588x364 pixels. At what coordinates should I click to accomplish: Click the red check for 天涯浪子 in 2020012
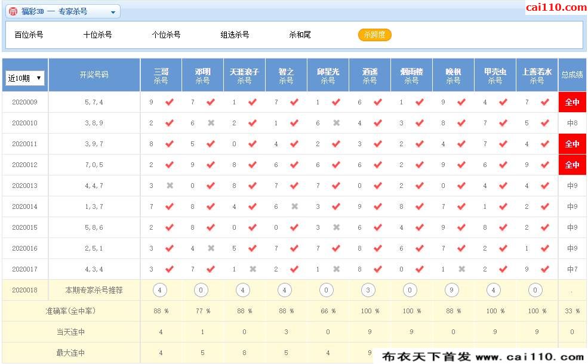(x=253, y=165)
